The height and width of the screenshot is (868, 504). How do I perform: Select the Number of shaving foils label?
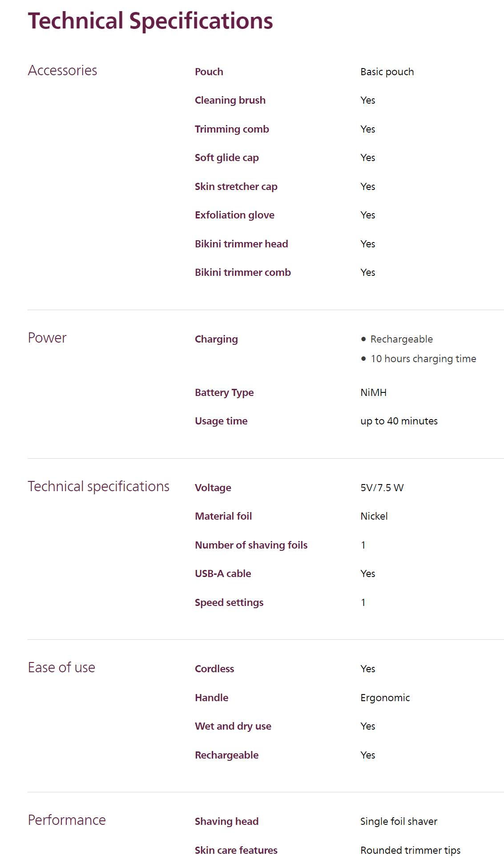251,545
